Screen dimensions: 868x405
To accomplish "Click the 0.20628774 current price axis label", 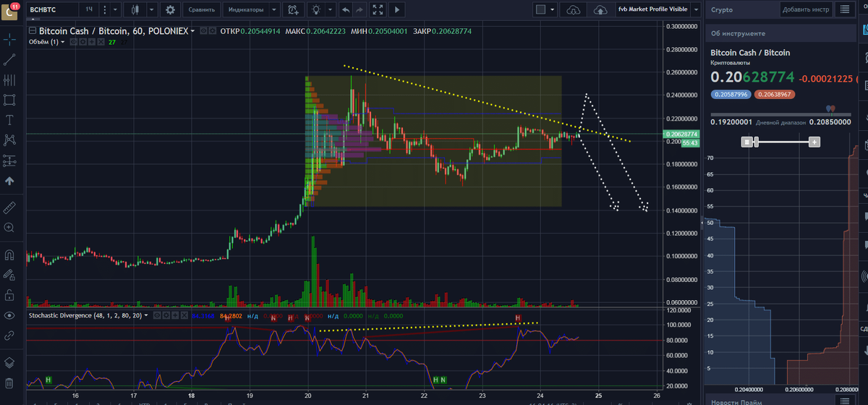I will pyautogui.click(x=681, y=134).
